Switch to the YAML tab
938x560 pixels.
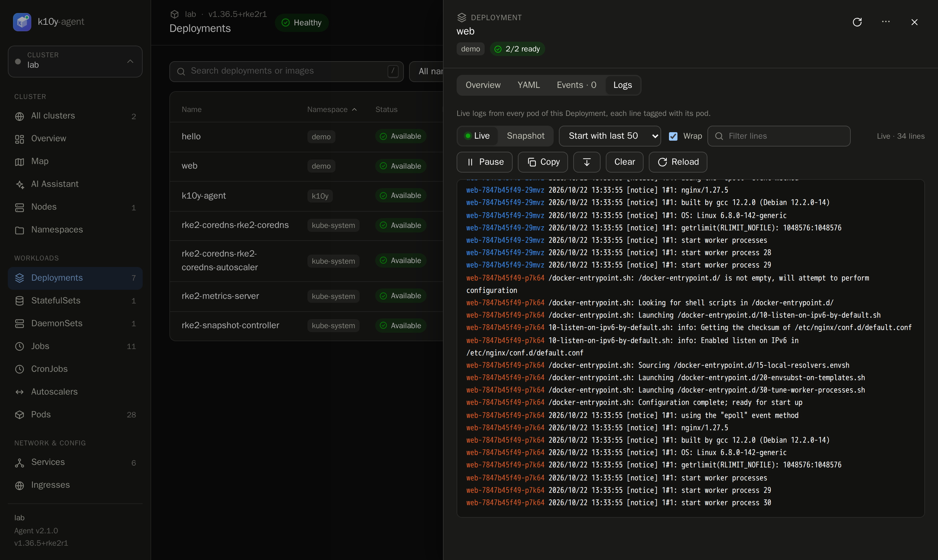tap(529, 85)
